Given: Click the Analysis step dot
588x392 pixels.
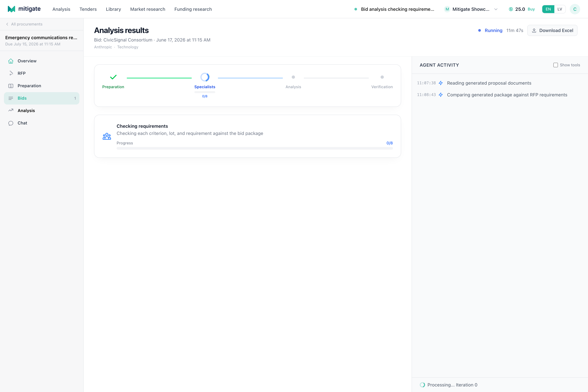Looking at the screenshot, I should point(293,77).
